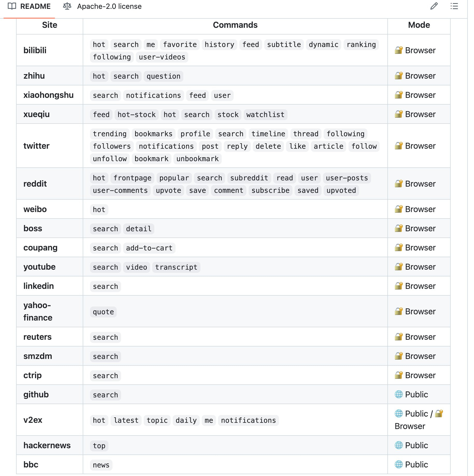Click the lock icon in v2ex row
This screenshot has height=476, width=474.
click(x=439, y=413)
